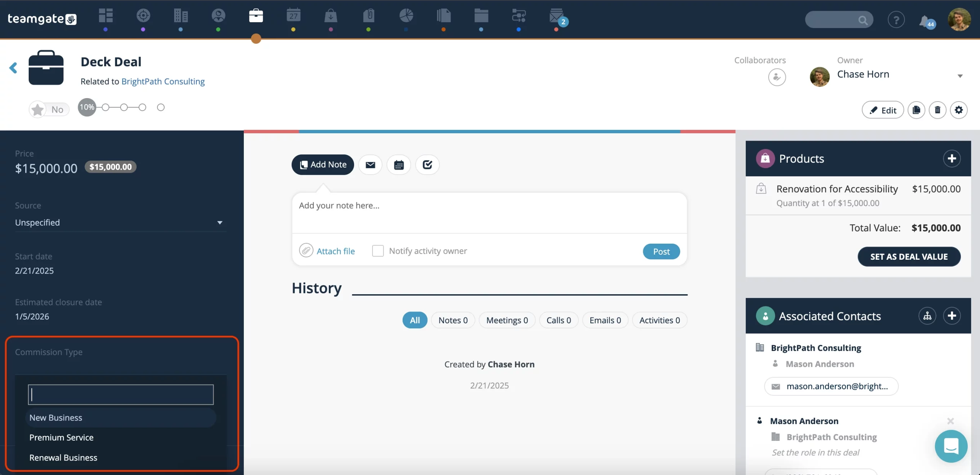980x475 pixels.
Task: Click the add collaborator icon
Action: (x=777, y=77)
